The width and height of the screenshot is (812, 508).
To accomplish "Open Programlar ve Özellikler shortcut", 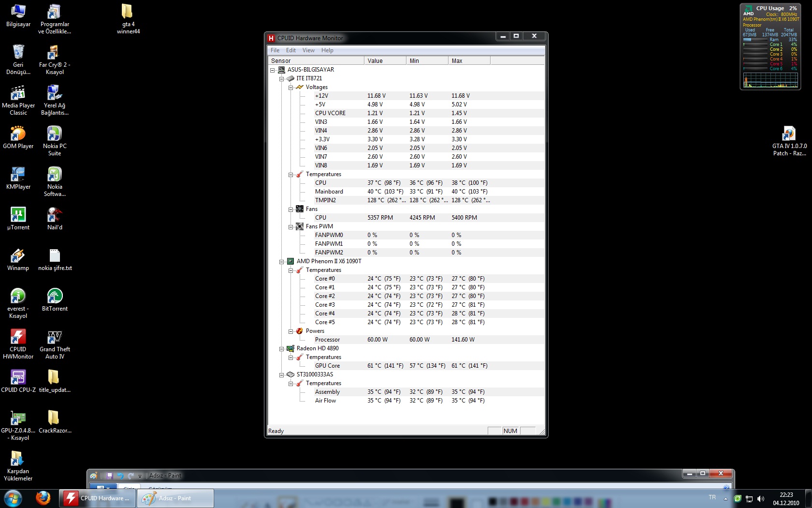I will click(55, 19).
